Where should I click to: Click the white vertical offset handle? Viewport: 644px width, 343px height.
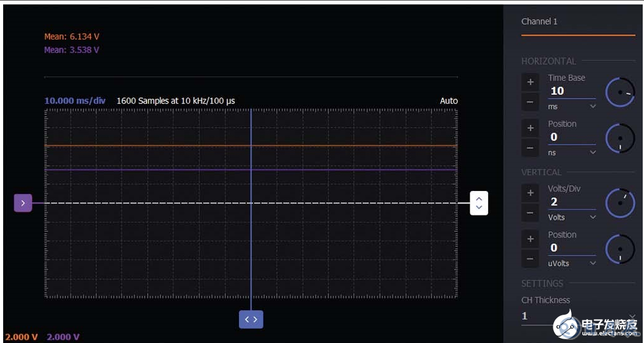(479, 203)
